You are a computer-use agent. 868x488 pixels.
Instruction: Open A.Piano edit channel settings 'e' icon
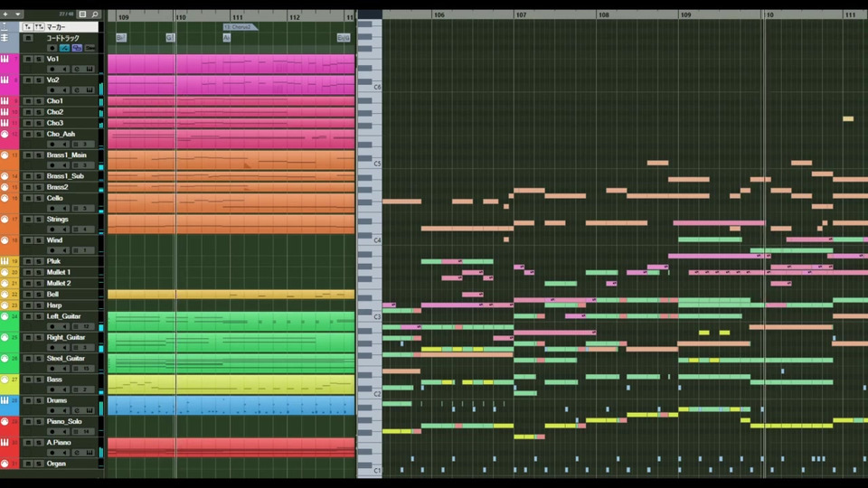click(x=77, y=453)
